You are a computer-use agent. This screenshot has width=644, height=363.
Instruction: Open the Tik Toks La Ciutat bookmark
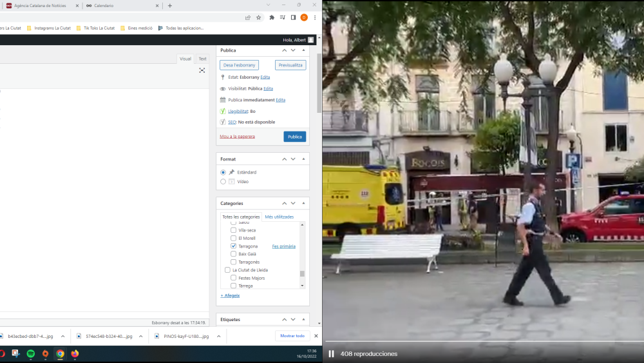96,28
